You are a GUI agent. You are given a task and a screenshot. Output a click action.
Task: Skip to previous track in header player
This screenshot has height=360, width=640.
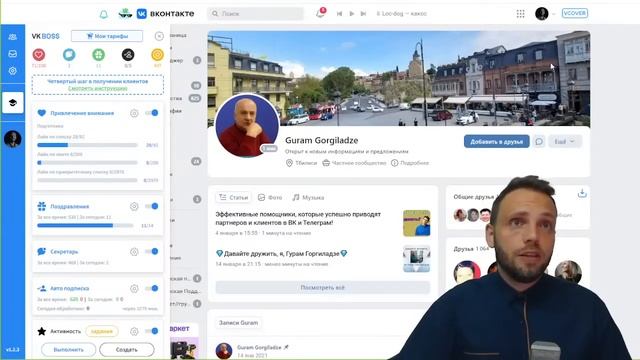coord(339,14)
